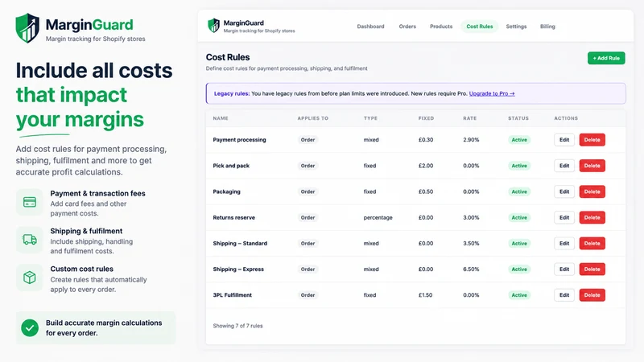The image size is (644, 362).
Task: Delete the Payment processing rule
Action: pos(592,139)
